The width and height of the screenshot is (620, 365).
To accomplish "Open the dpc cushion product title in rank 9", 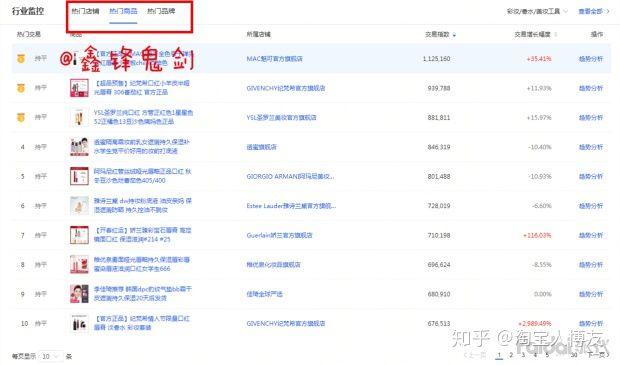I will click(143, 294).
